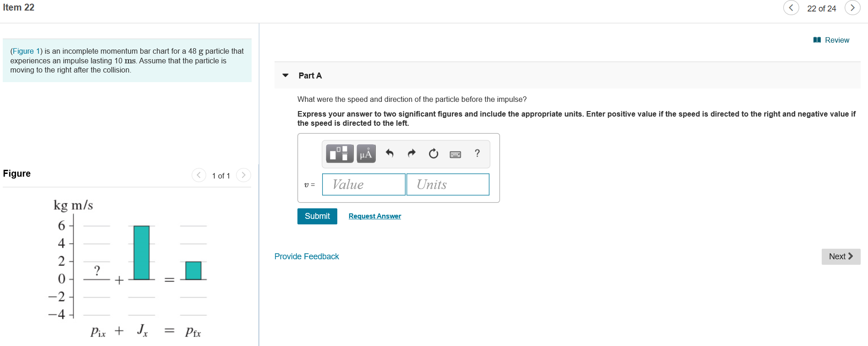868x346 pixels.
Task: Show previous figure arrow
Action: tap(198, 175)
